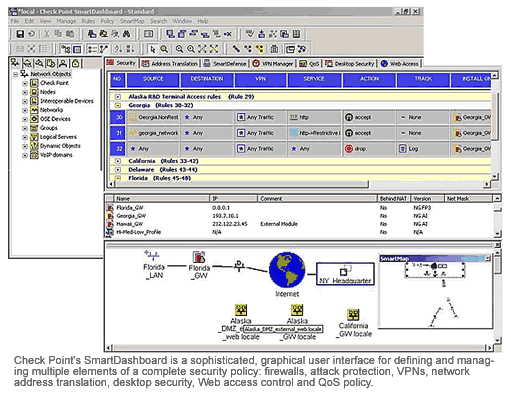
Task: Click the dark blue connect line tool icon
Action: [x=236, y=49]
